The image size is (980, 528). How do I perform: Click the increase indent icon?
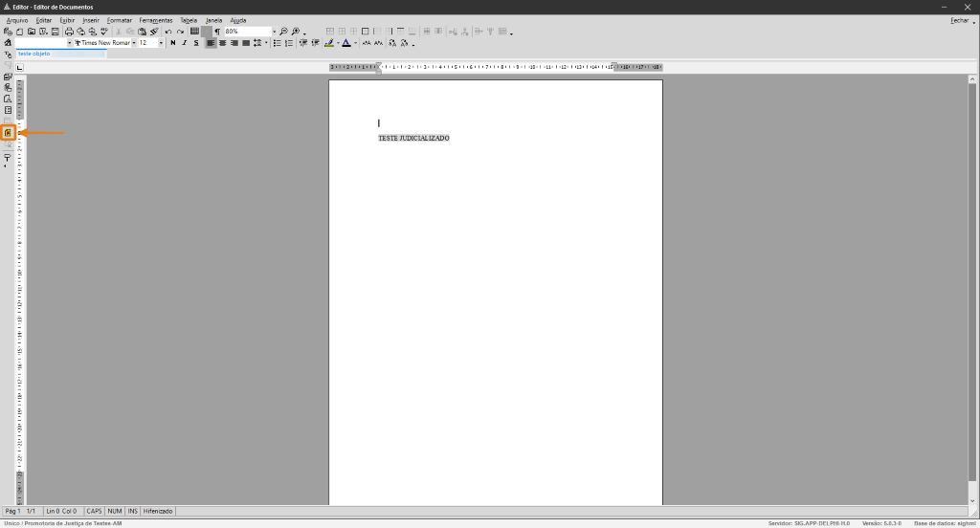pos(315,43)
